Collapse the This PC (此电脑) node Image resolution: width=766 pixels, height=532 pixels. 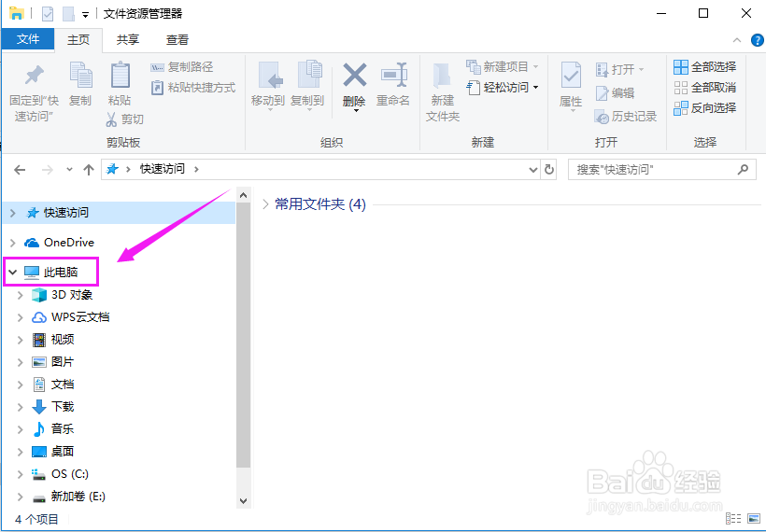(x=13, y=272)
